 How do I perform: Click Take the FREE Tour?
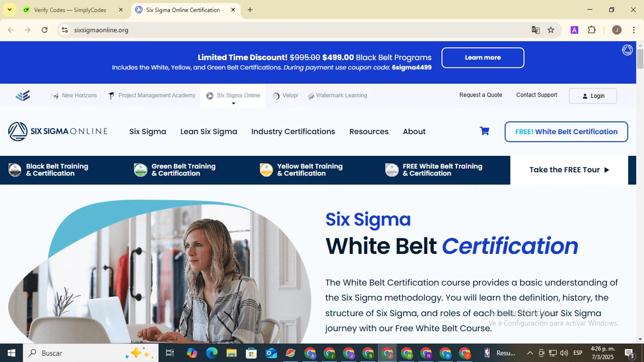[x=569, y=170]
